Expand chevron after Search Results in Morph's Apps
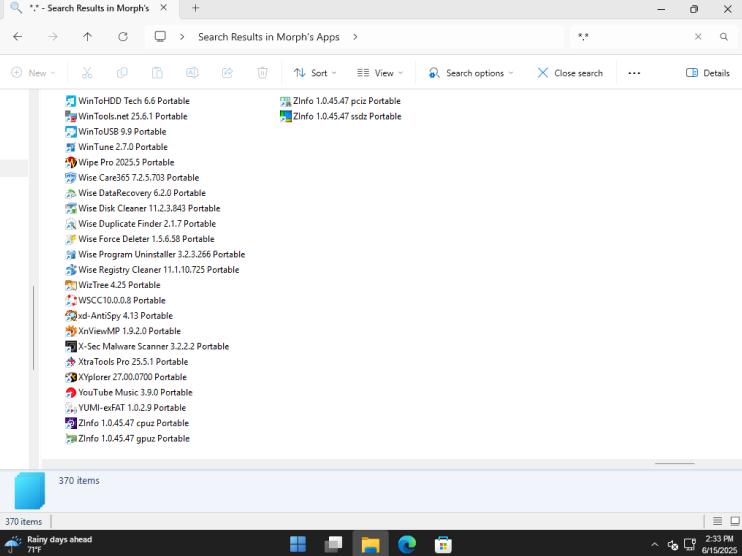 tap(355, 37)
